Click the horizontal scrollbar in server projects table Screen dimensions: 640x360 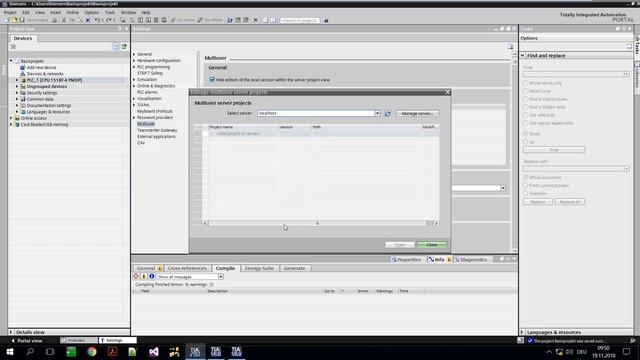point(317,223)
